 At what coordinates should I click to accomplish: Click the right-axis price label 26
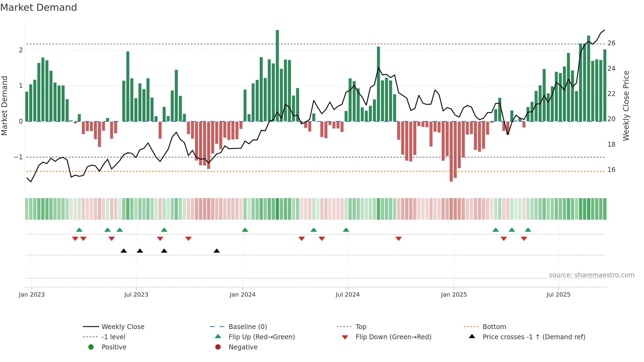(x=612, y=43)
